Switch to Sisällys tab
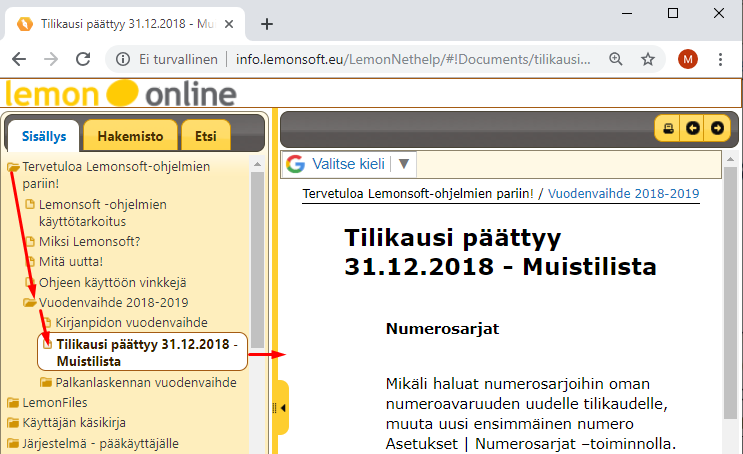The height and width of the screenshot is (454, 743). coord(44,136)
